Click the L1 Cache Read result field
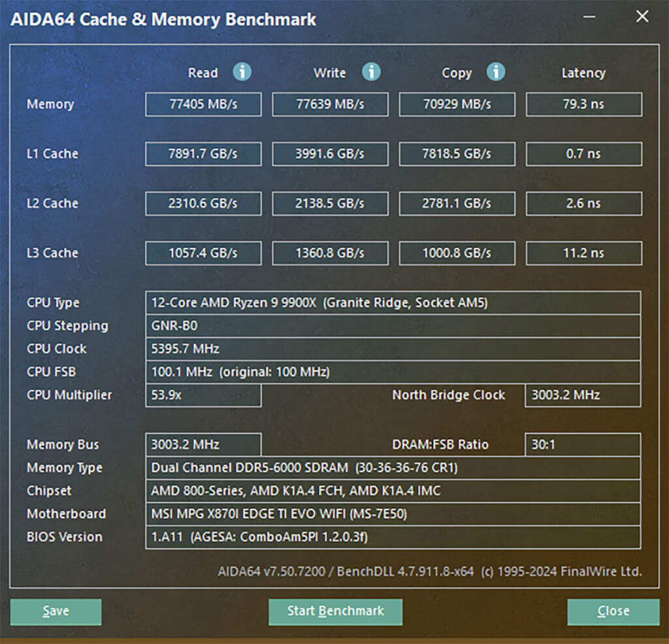The height and width of the screenshot is (644, 669). click(203, 153)
